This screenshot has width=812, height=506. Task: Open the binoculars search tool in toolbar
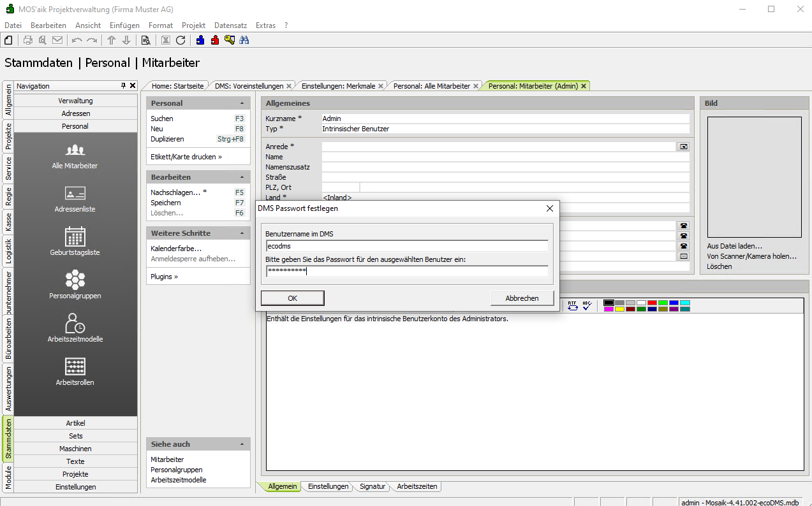point(244,40)
